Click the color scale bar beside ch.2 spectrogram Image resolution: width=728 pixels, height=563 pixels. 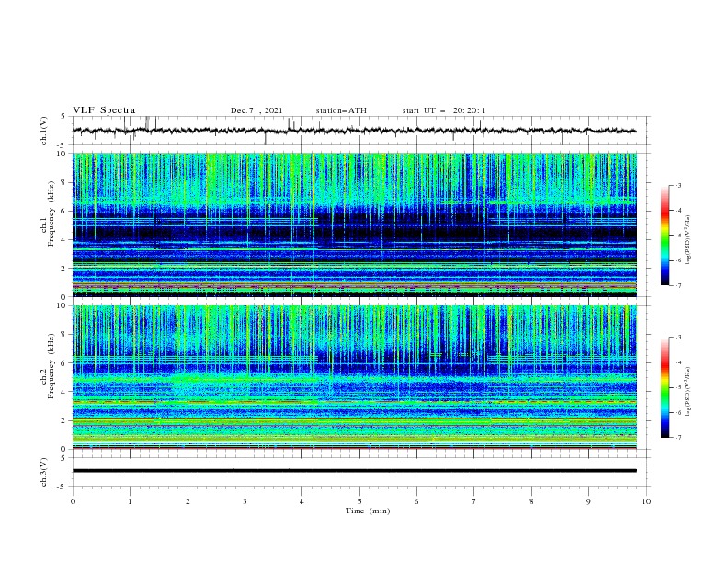pyautogui.click(x=665, y=387)
